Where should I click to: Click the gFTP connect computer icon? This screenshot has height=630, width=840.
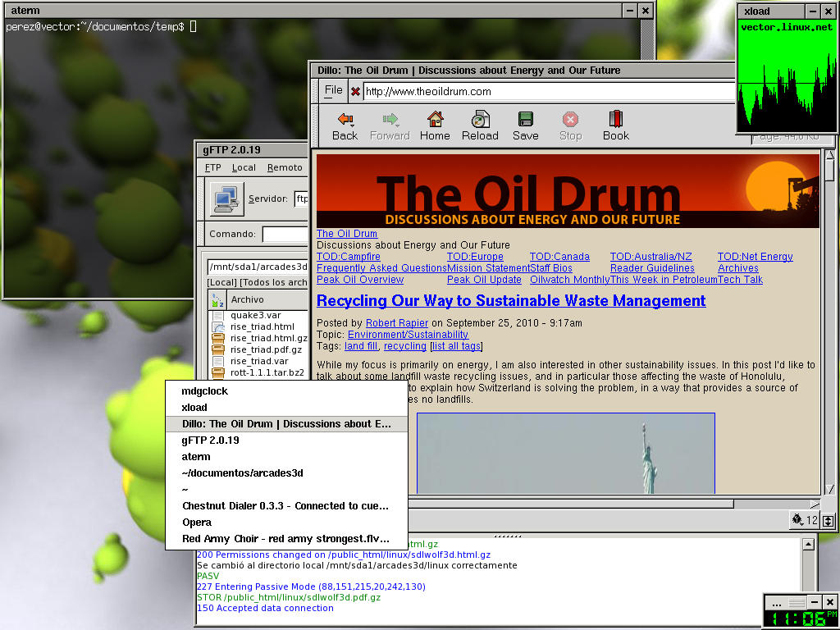point(226,199)
